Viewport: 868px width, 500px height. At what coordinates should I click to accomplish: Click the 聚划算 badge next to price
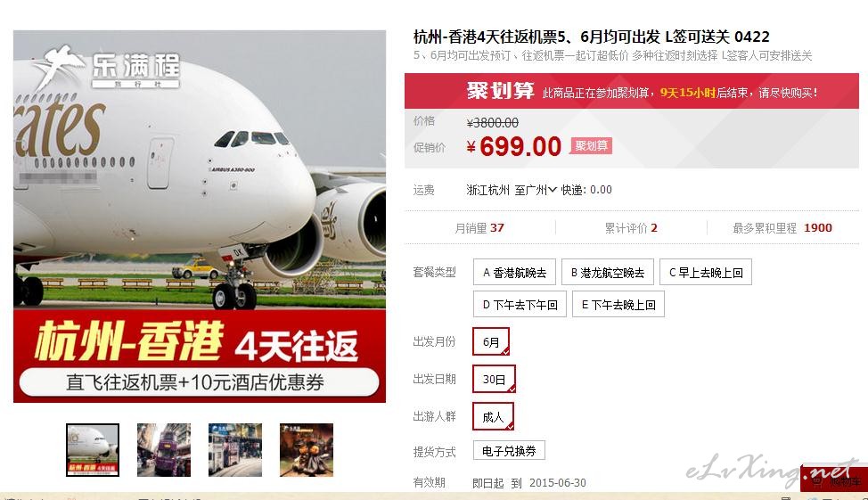(591, 145)
